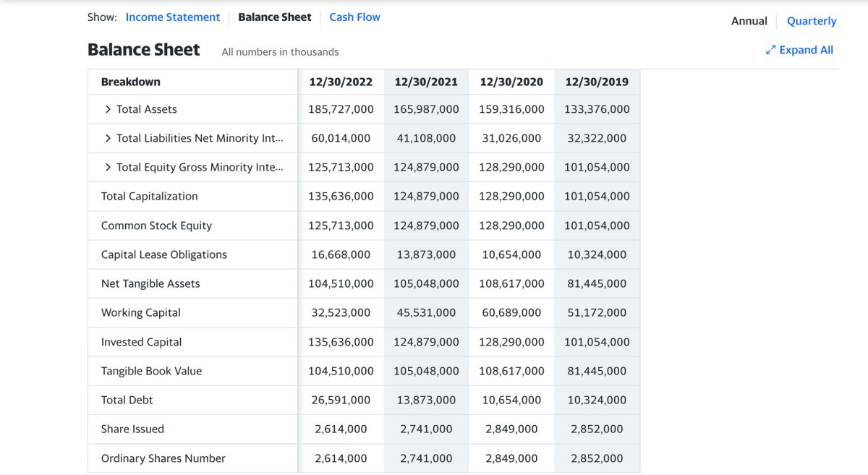Click Total Liabilities value 60,014,000

(341, 138)
